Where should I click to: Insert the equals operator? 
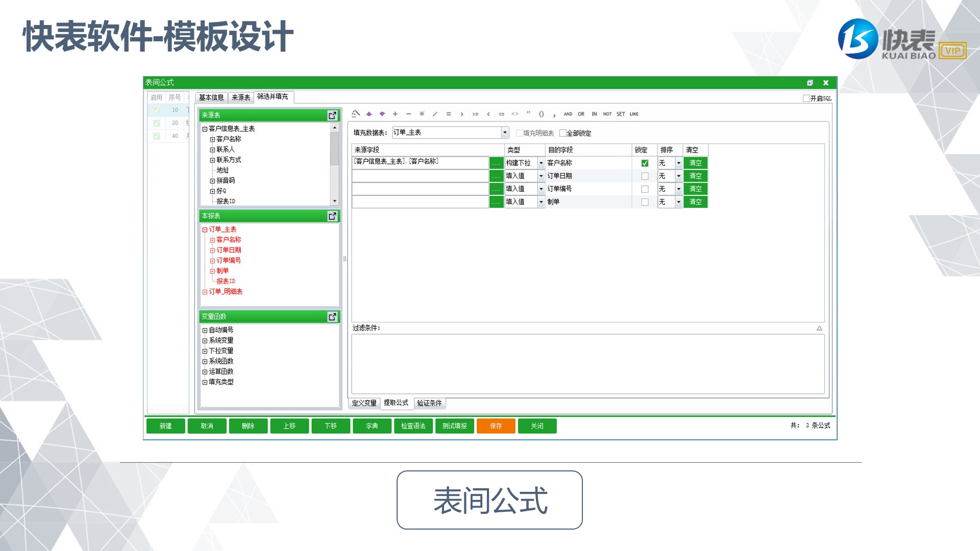coord(449,114)
